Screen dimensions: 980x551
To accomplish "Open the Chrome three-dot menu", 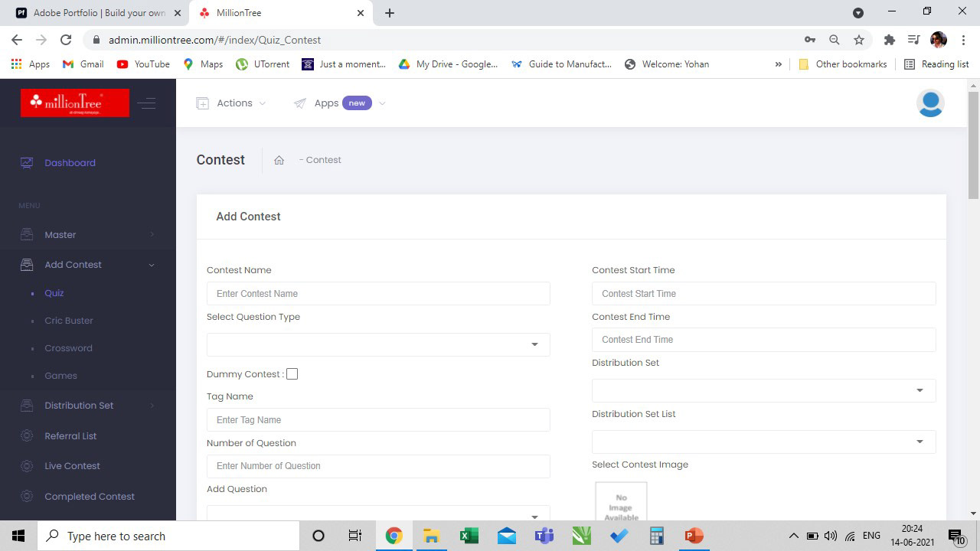I will (962, 40).
